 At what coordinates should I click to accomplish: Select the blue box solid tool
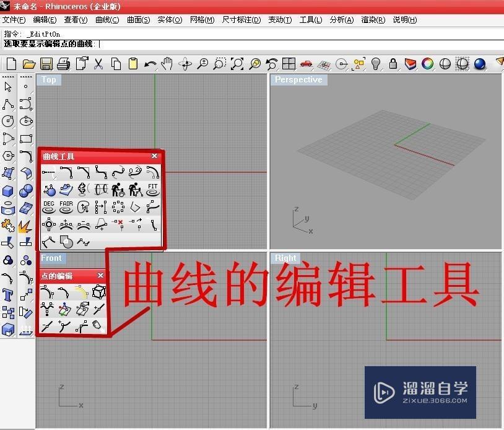pos(8,191)
